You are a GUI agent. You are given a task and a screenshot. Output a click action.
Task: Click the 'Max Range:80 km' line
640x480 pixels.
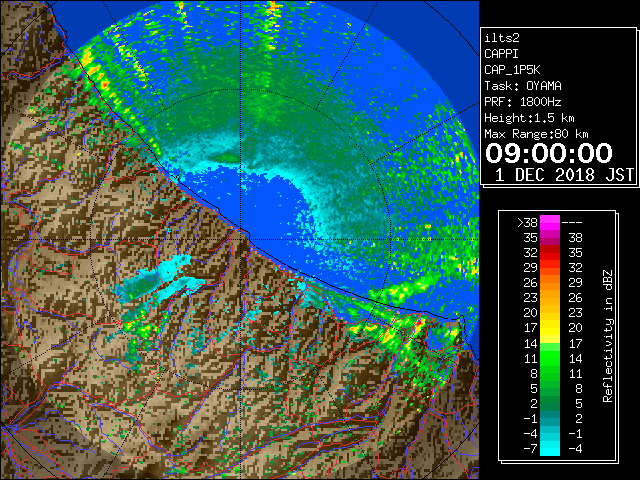click(536, 134)
